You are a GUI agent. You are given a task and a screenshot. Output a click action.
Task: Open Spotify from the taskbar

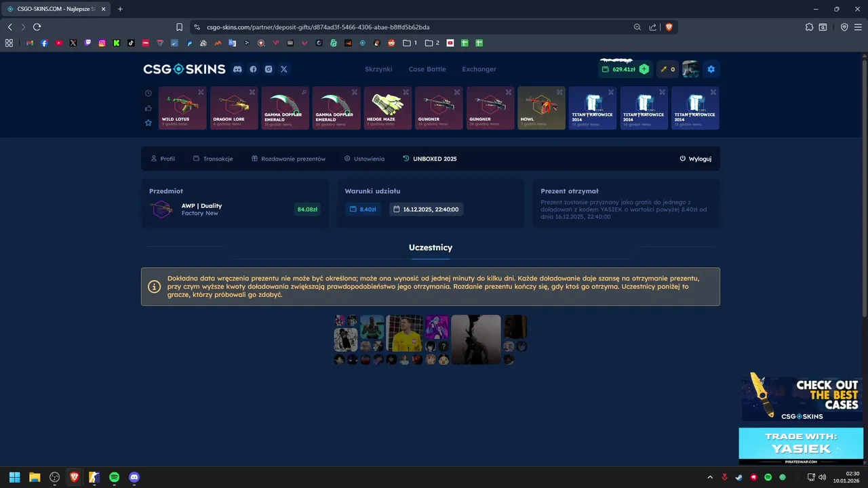click(x=115, y=477)
